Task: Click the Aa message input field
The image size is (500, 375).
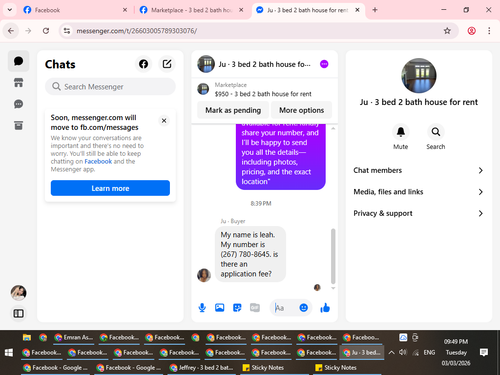Action: pyautogui.click(x=285, y=308)
